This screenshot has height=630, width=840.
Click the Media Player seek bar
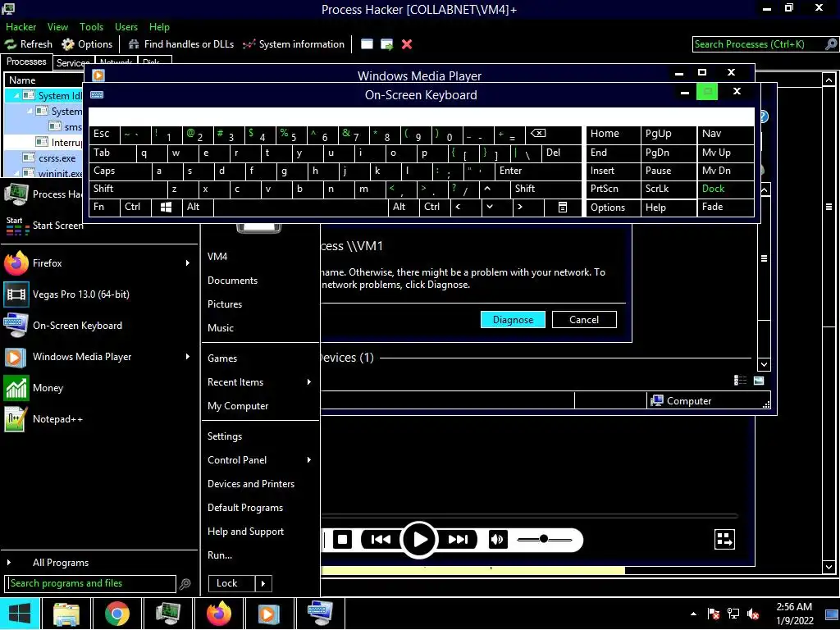(x=529, y=516)
